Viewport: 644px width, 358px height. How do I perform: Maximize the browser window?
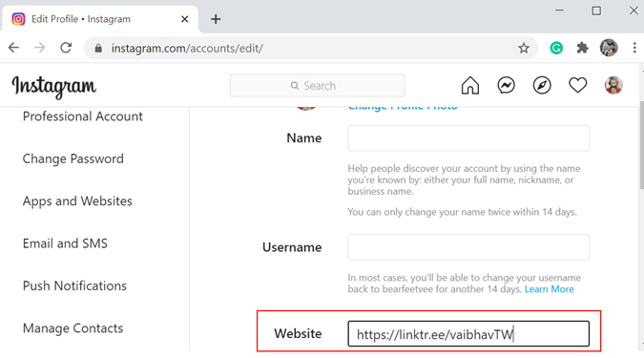[x=596, y=11]
